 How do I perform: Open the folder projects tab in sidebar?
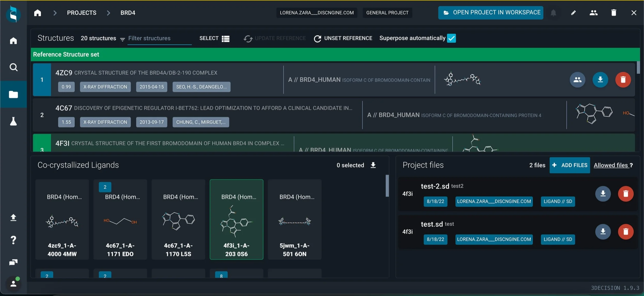pyautogui.click(x=13, y=94)
